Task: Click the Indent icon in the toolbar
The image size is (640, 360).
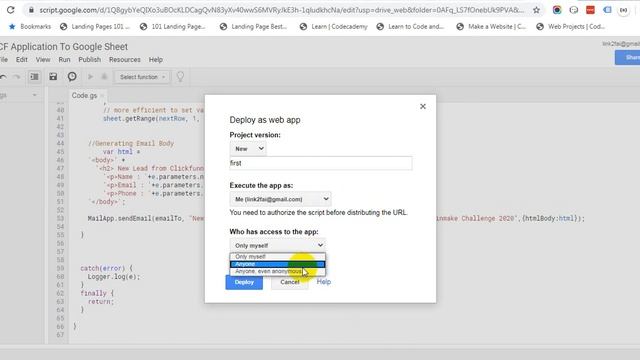Action: (x=34, y=77)
